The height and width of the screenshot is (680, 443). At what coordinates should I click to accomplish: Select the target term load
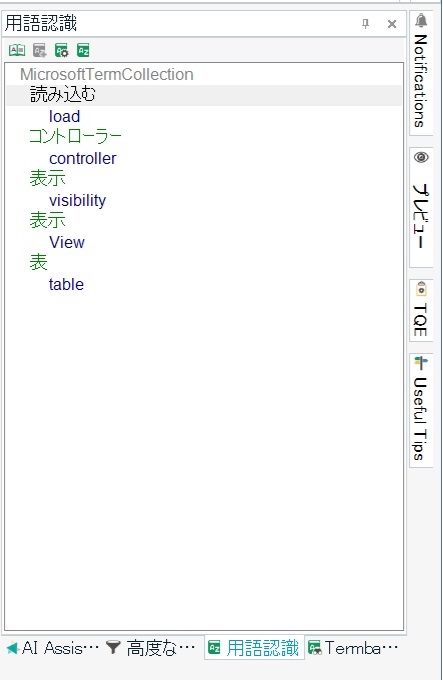click(65, 116)
